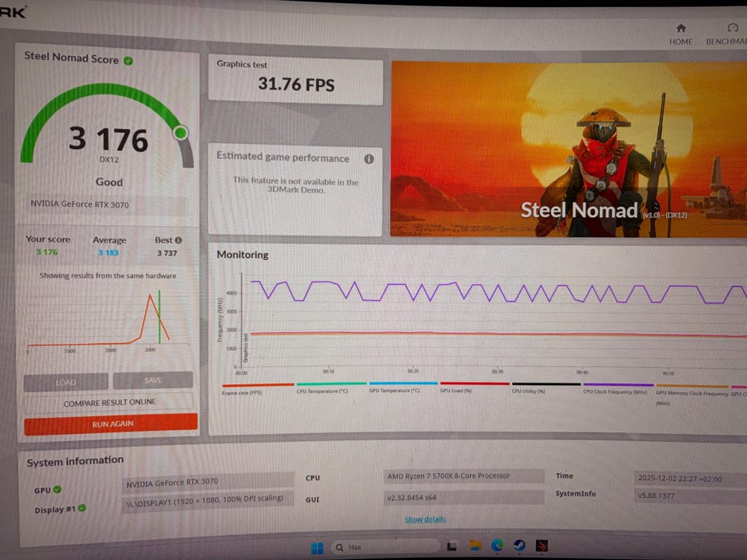The width and height of the screenshot is (747, 560).
Task: Click COMPARE RESULT ONLINE
Action: tap(109, 402)
